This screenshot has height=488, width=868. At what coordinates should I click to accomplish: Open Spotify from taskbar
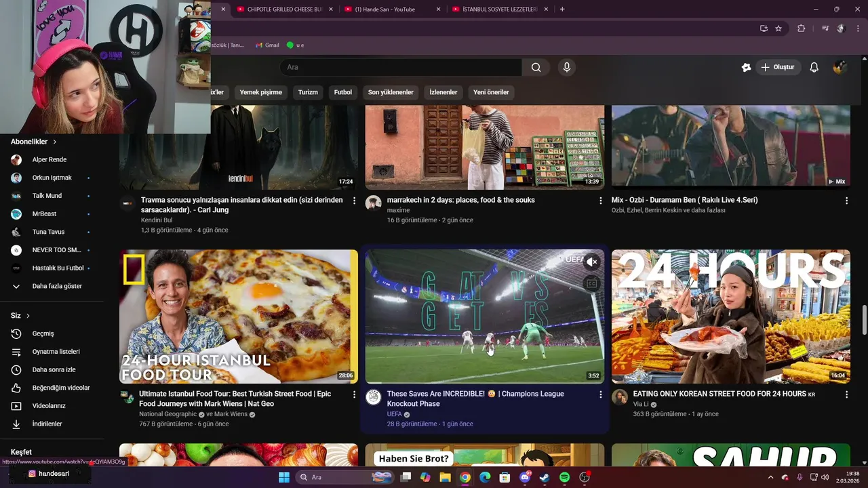(x=565, y=477)
